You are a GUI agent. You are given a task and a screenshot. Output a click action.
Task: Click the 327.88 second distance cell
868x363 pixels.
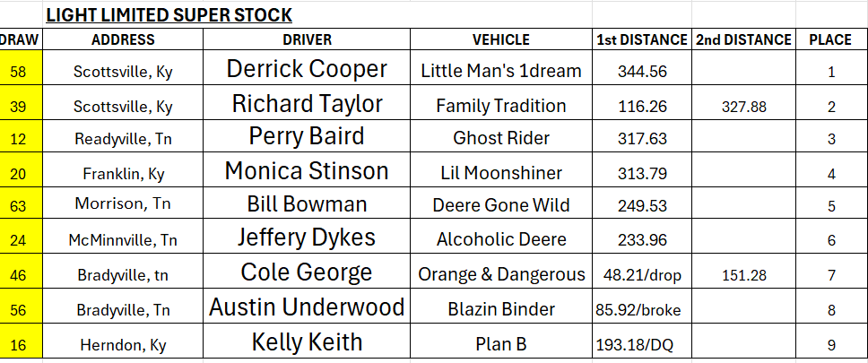(x=744, y=103)
